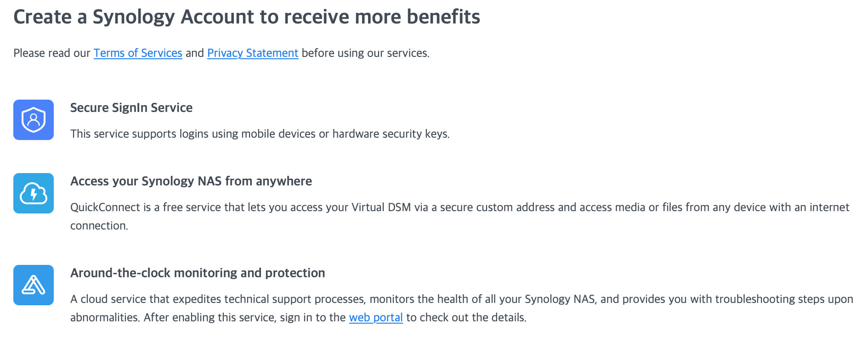This screenshot has width=868, height=342.
Task: Click 'abnormalities' text in monitoring description
Action: point(105,318)
